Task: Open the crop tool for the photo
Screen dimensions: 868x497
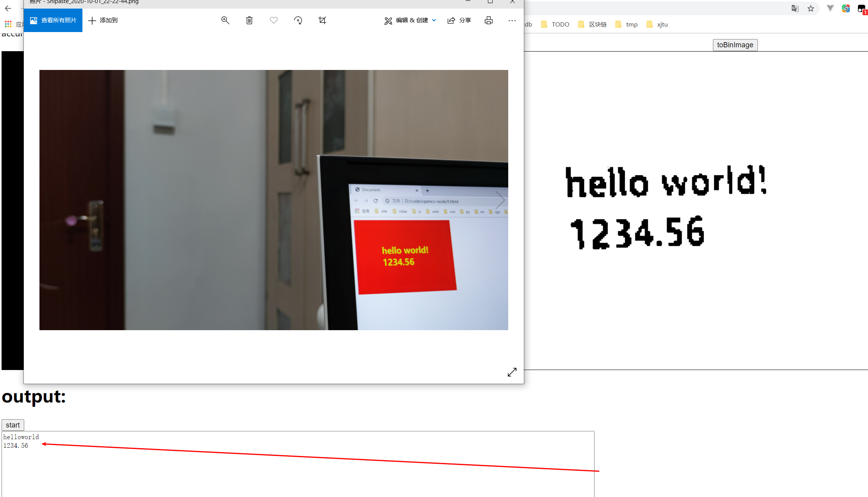Action: coord(322,20)
